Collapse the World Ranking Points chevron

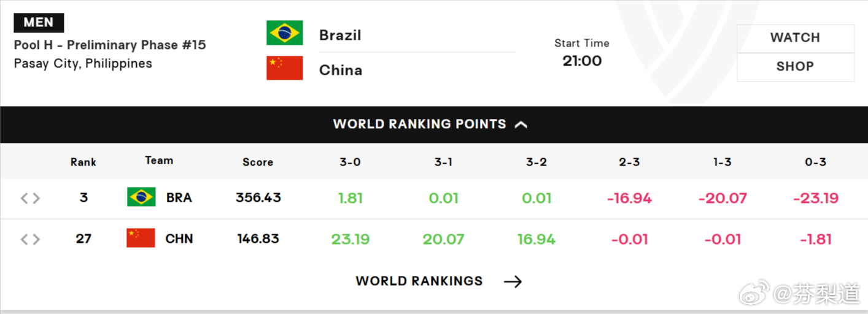click(x=521, y=124)
